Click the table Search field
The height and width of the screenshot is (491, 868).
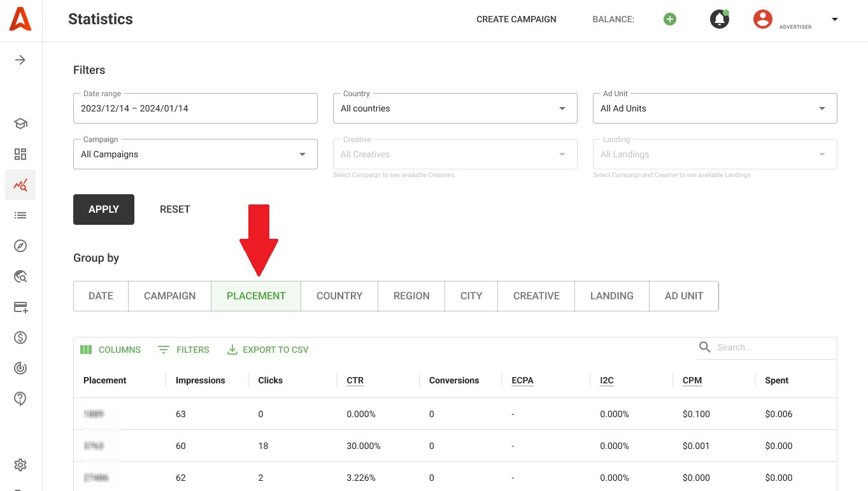[x=771, y=347]
